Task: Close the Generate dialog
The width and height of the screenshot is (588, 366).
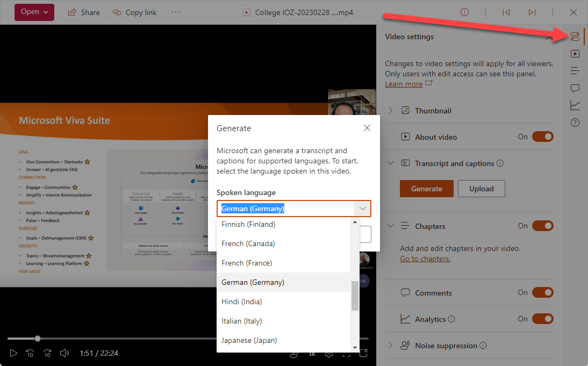Action: [x=367, y=128]
